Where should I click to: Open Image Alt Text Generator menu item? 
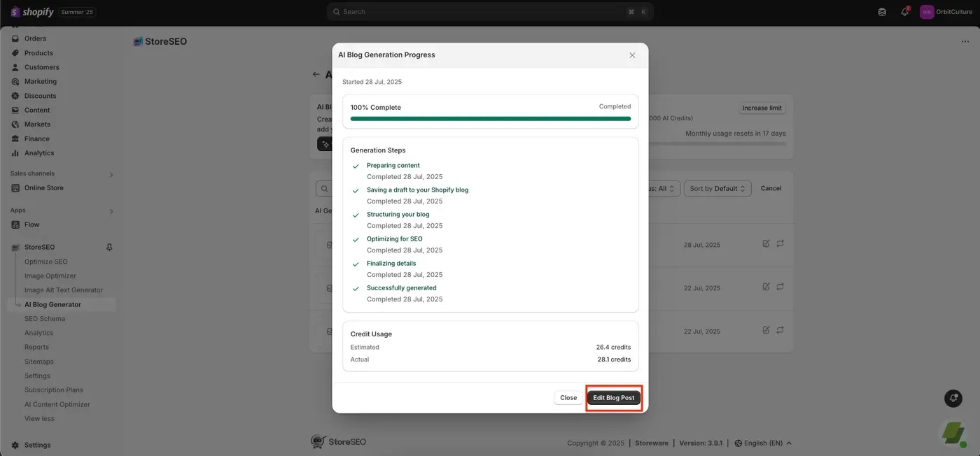pos(64,290)
